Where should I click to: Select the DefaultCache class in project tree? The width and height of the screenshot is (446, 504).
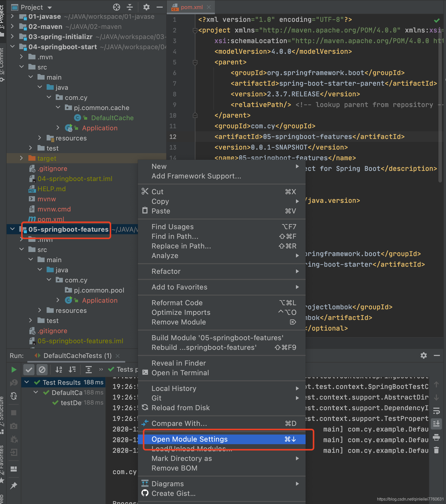112,118
